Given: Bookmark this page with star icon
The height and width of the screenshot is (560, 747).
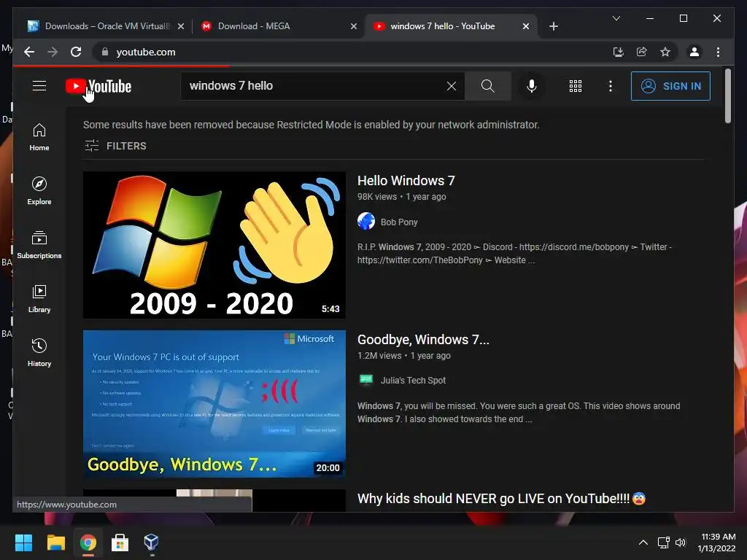Looking at the screenshot, I should tap(665, 52).
